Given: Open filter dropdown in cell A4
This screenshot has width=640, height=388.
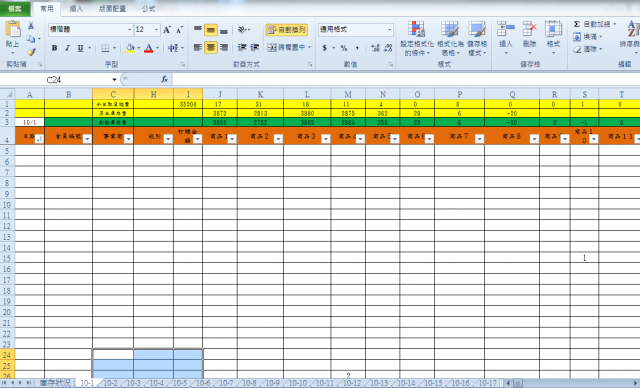Looking at the screenshot, I should [x=39, y=139].
